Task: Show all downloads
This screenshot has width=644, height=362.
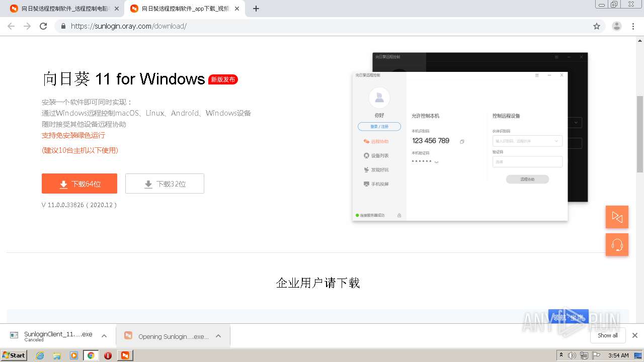Action: pyautogui.click(x=608, y=335)
